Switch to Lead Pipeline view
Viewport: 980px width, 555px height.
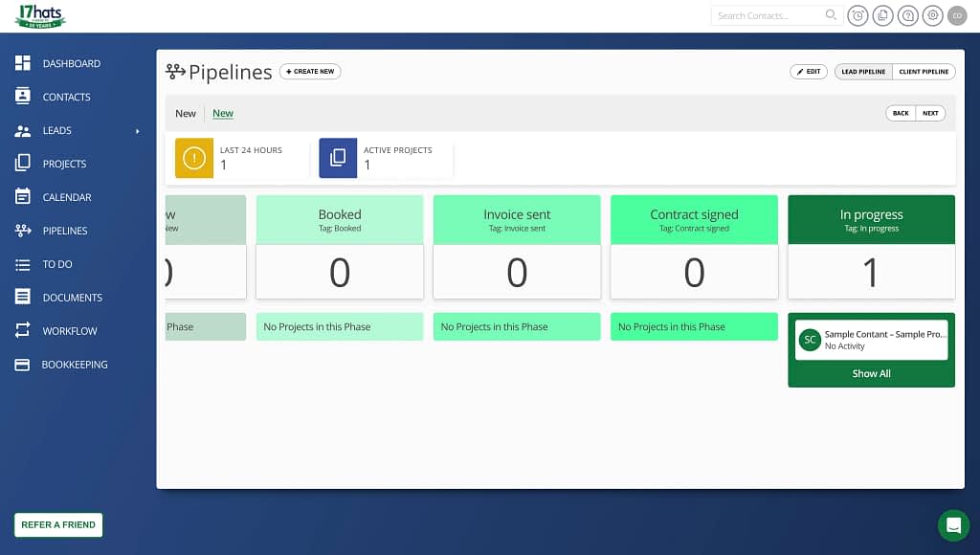[x=863, y=71]
